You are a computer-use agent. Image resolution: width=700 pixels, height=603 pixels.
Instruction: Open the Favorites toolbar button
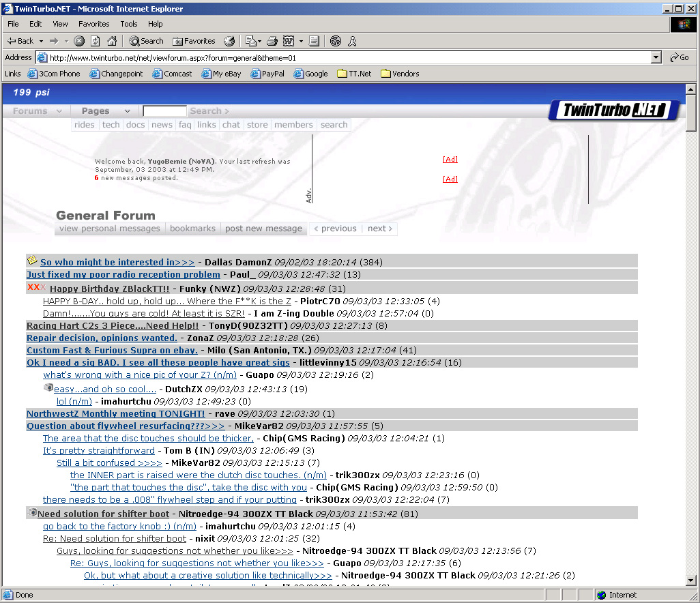tap(194, 41)
